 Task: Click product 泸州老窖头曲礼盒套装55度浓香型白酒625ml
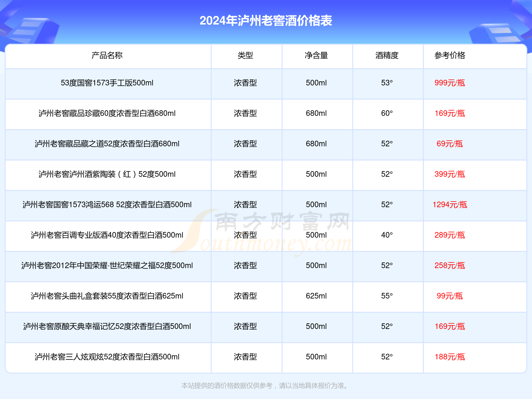tap(107, 296)
